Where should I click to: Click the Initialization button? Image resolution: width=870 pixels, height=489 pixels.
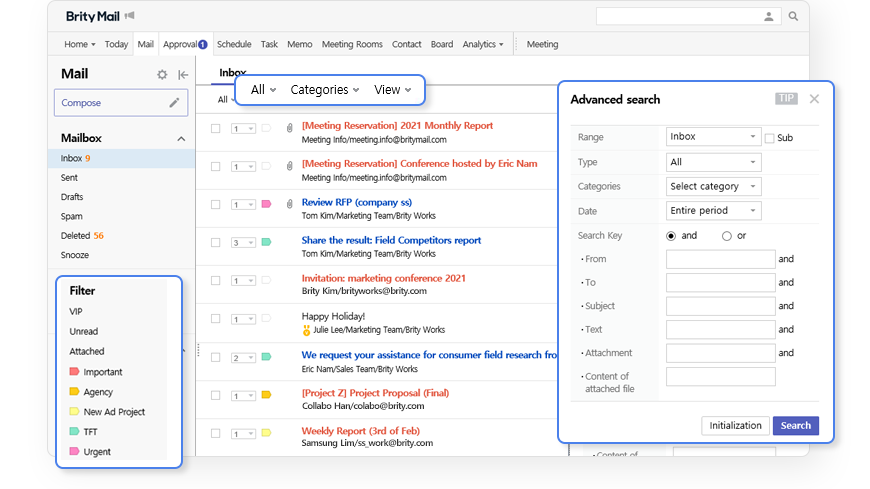(x=735, y=426)
